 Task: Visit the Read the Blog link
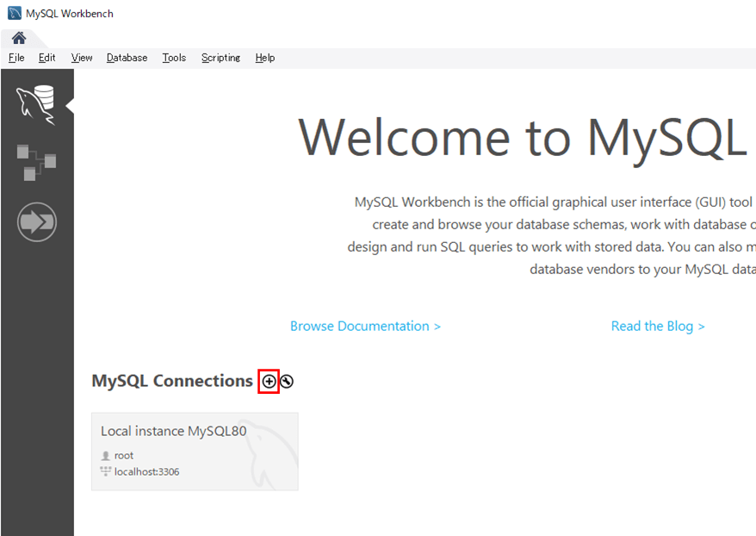[657, 326]
